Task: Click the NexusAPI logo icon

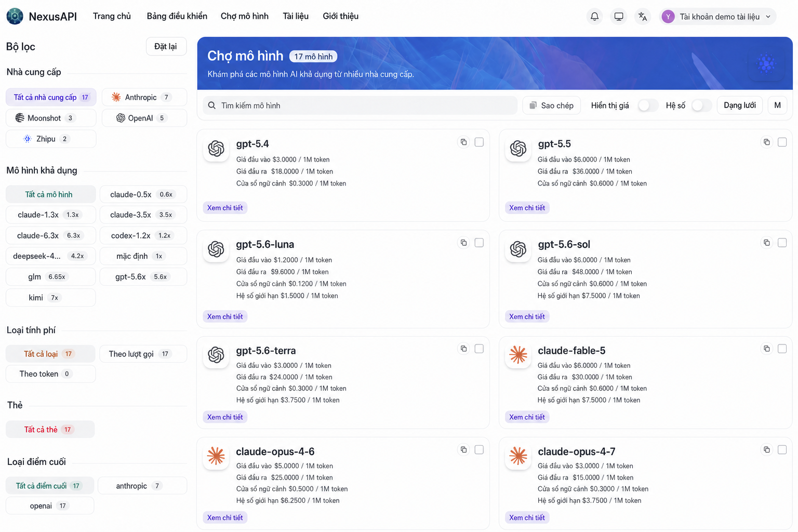Action: 15,16
